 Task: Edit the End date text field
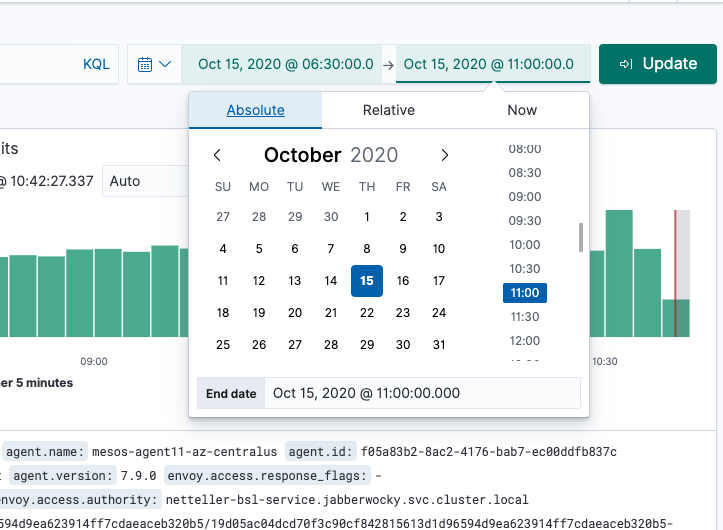click(422, 394)
